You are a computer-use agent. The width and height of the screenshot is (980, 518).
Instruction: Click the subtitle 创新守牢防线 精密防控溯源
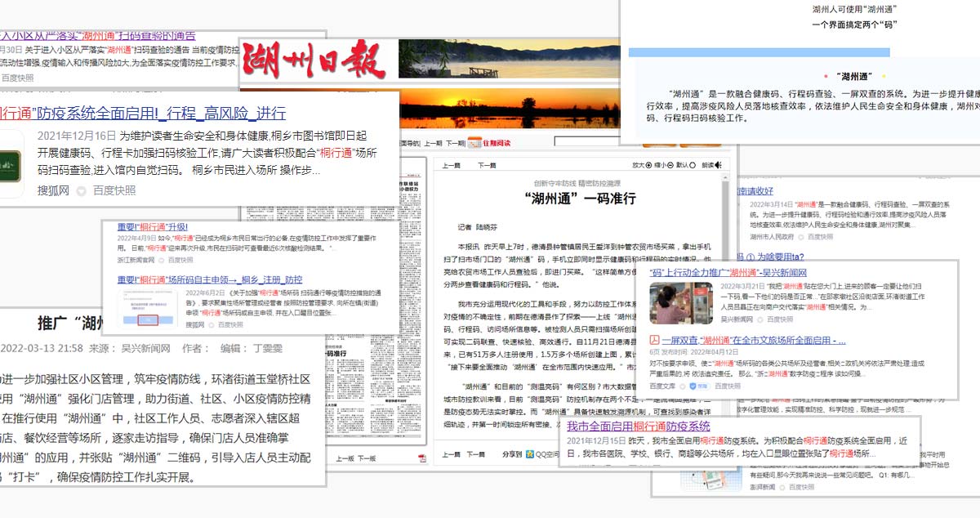click(577, 184)
